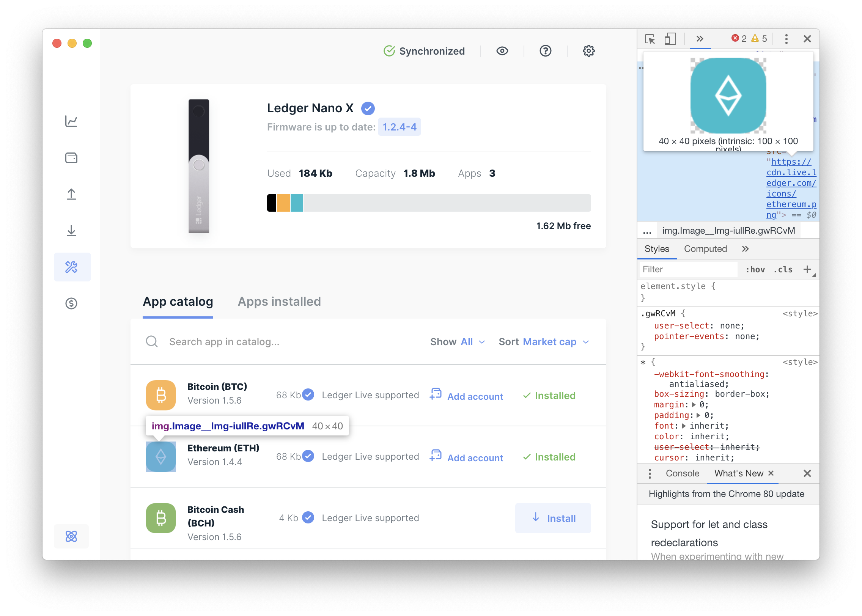
Task: Open the drawer three-dot menu
Action: click(x=650, y=473)
